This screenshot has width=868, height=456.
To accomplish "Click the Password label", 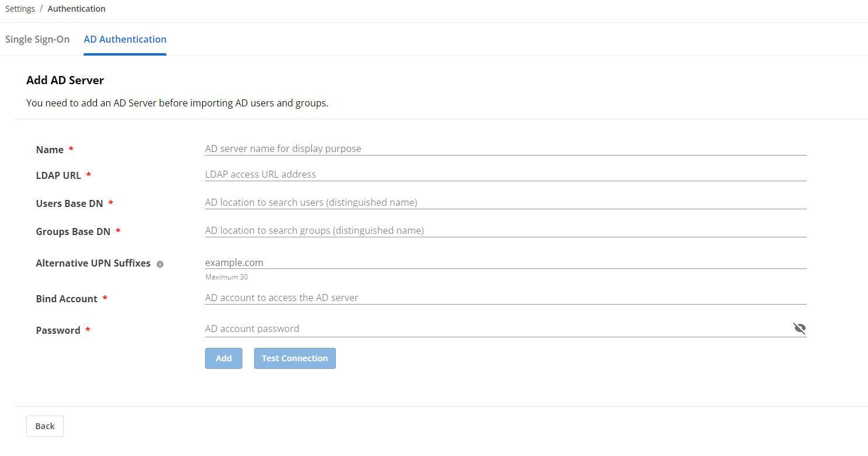I will 58,330.
